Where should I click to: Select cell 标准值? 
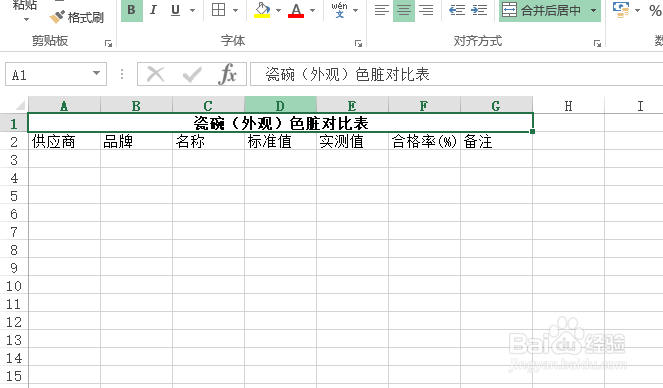pyautogui.click(x=280, y=141)
